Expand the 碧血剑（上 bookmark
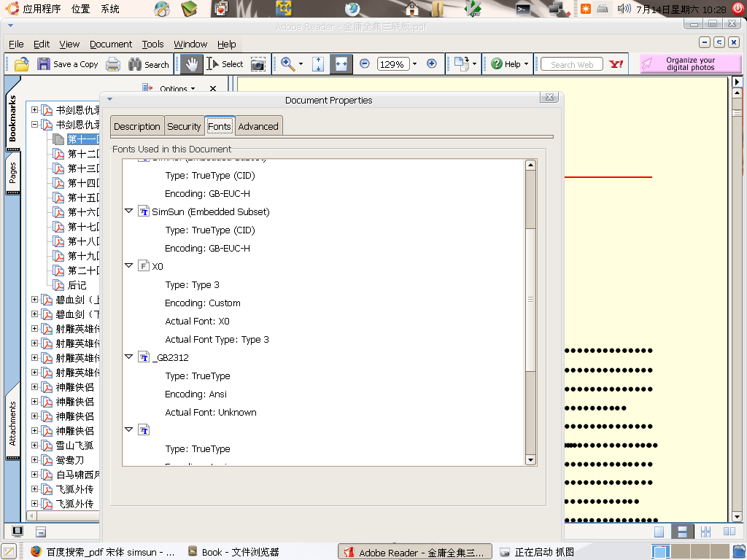This screenshot has height=560, width=747. 35,300
